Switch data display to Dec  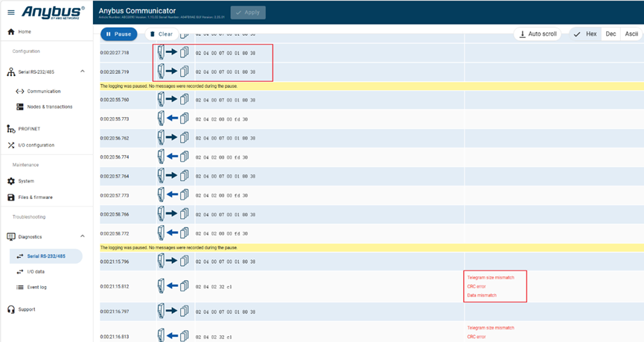coord(610,34)
